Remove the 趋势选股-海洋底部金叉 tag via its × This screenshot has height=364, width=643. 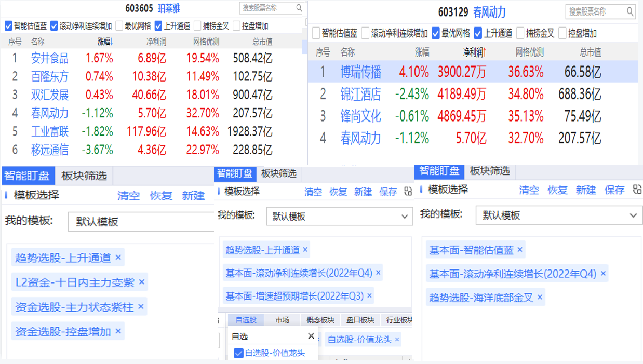tap(540, 297)
